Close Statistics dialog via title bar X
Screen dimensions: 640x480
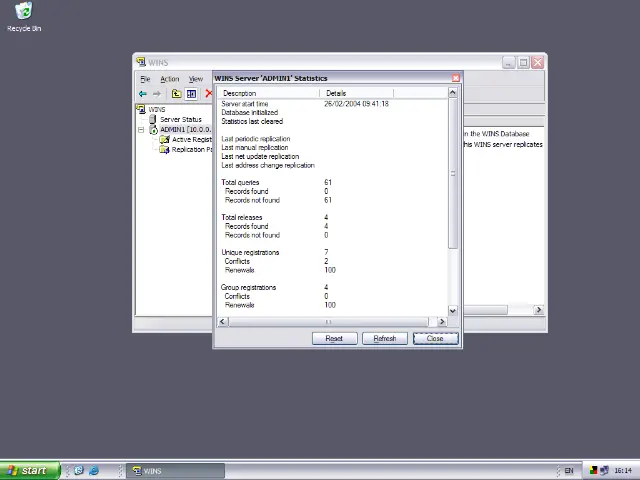456,78
